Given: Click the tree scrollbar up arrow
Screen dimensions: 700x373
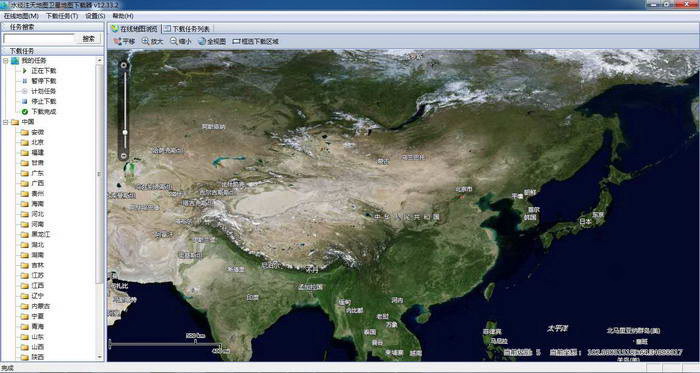Looking at the screenshot, I should 100,60.
